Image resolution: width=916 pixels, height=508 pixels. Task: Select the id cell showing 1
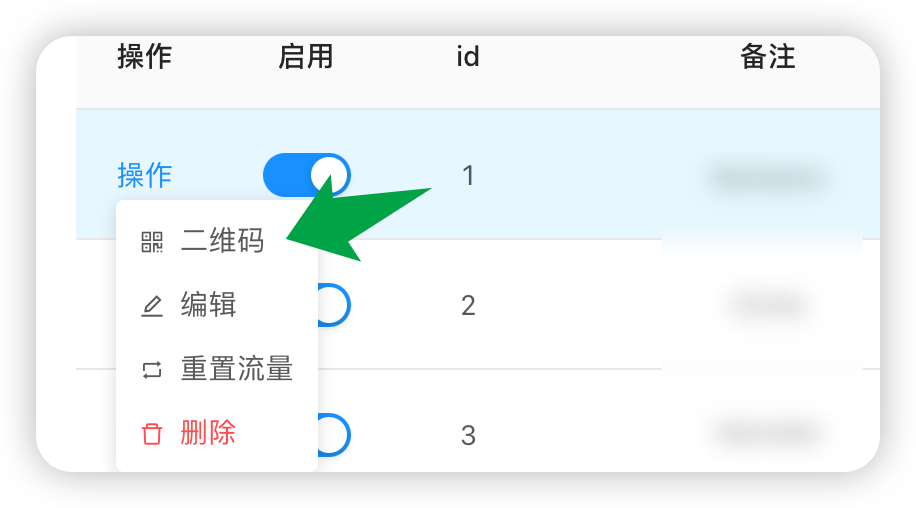coord(468,176)
